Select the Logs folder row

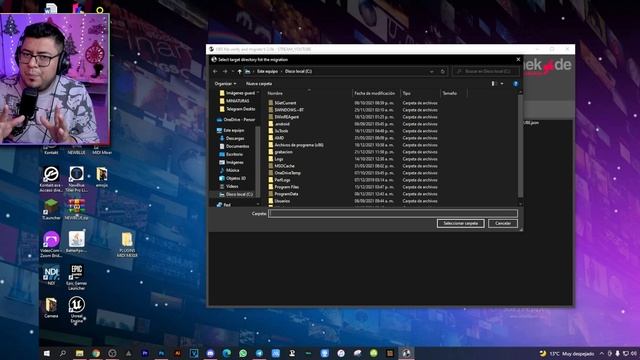[x=353, y=159]
